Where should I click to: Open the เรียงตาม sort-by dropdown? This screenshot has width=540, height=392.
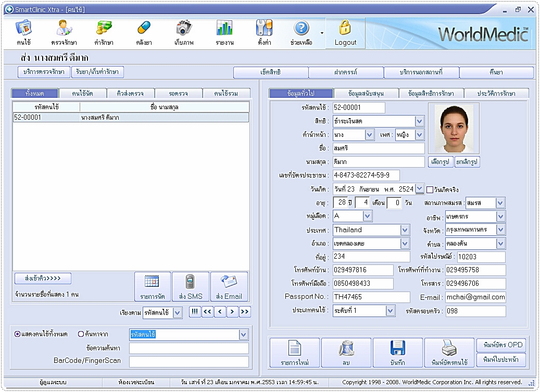tap(178, 313)
